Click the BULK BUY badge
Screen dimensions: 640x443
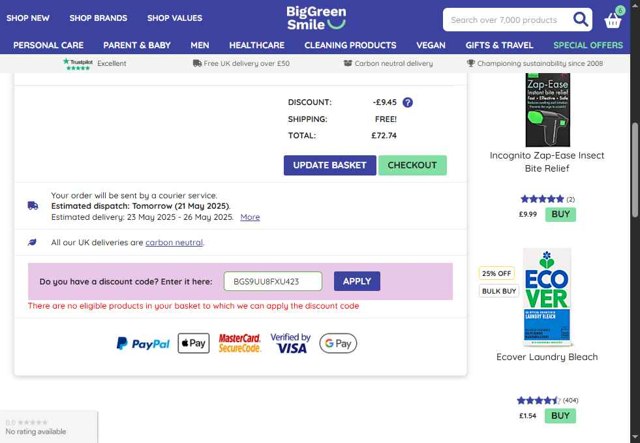(x=499, y=291)
